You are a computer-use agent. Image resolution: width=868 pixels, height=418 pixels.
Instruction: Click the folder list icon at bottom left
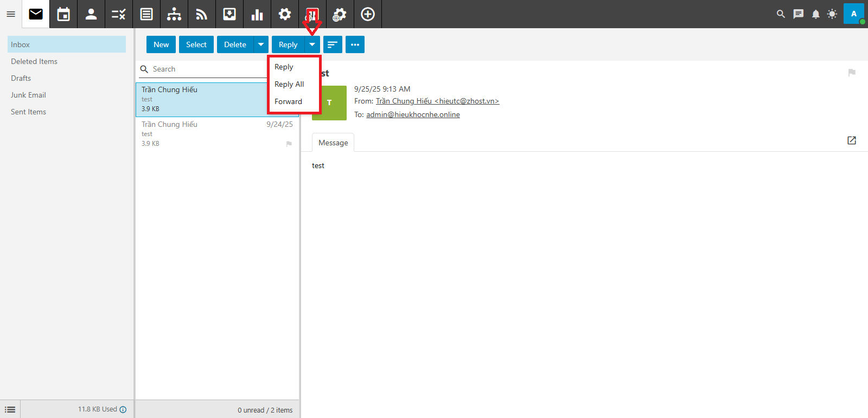(x=10, y=410)
